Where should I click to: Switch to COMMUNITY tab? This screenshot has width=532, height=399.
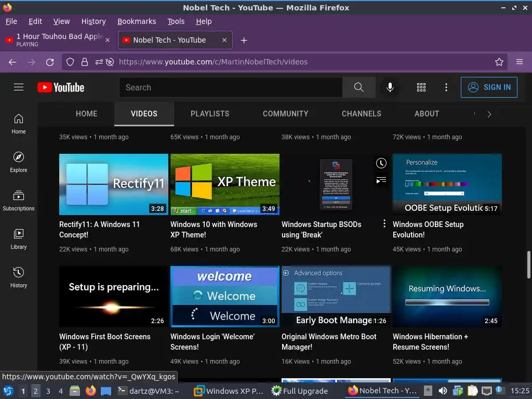click(x=285, y=114)
